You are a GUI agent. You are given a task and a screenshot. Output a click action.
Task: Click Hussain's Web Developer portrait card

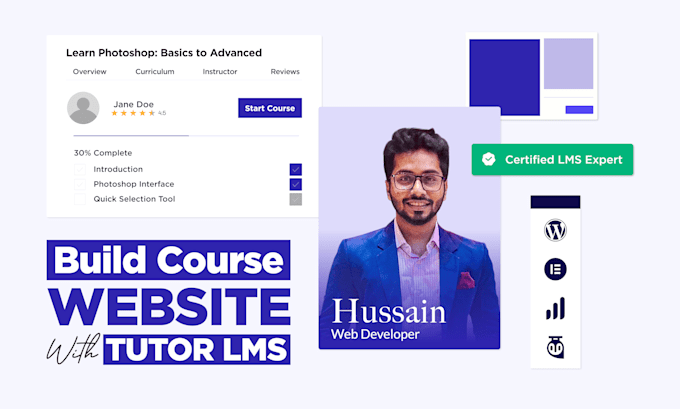pos(409,228)
